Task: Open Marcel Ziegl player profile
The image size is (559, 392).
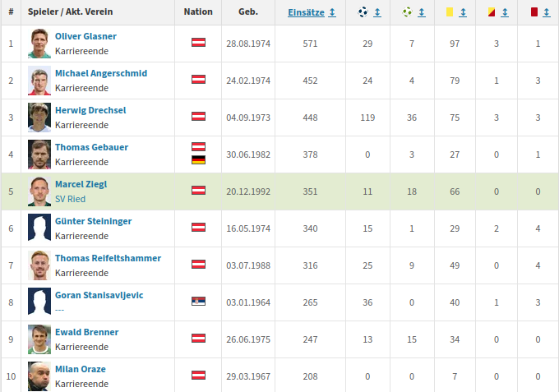Action: (81, 184)
